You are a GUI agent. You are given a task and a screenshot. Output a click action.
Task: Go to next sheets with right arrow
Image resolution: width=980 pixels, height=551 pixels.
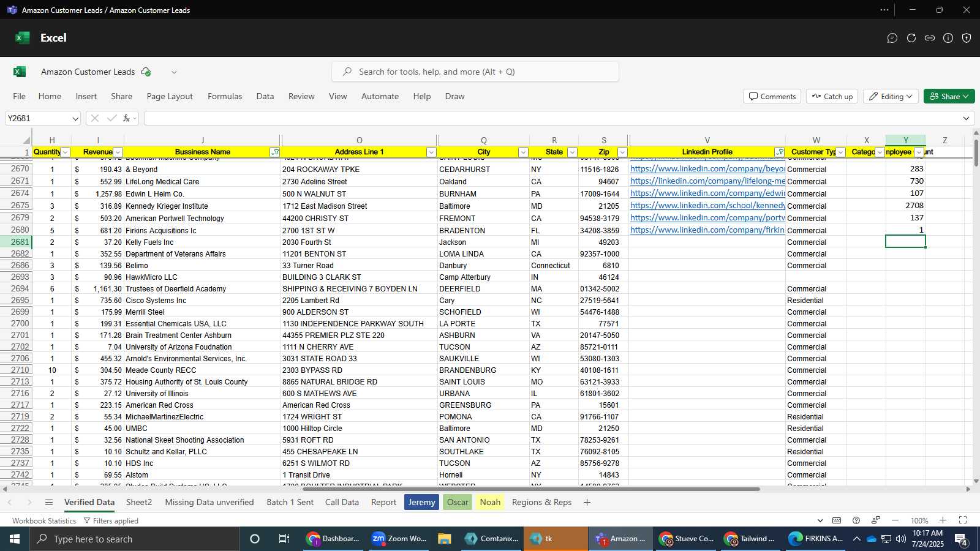pyautogui.click(x=29, y=502)
